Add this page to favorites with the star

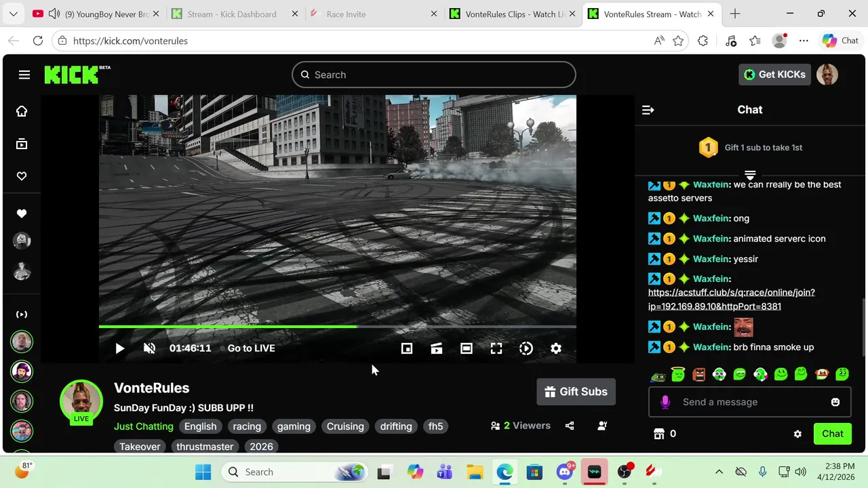678,41
